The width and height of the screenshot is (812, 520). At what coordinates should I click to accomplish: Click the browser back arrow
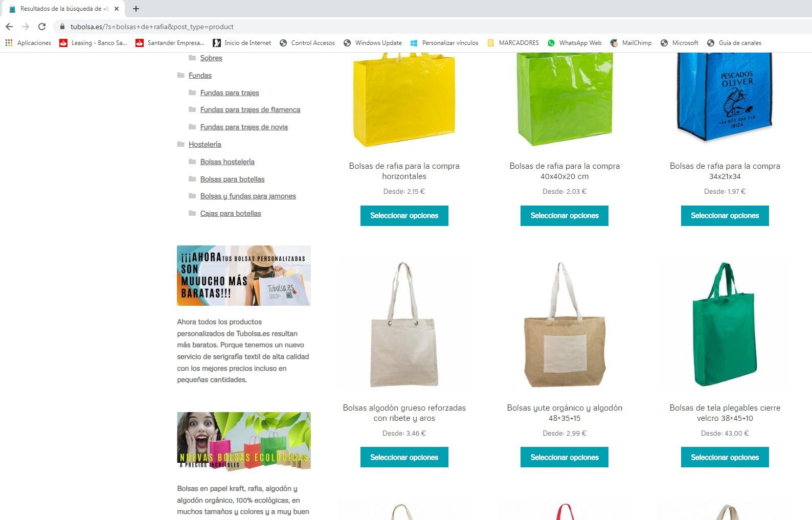pos(9,27)
